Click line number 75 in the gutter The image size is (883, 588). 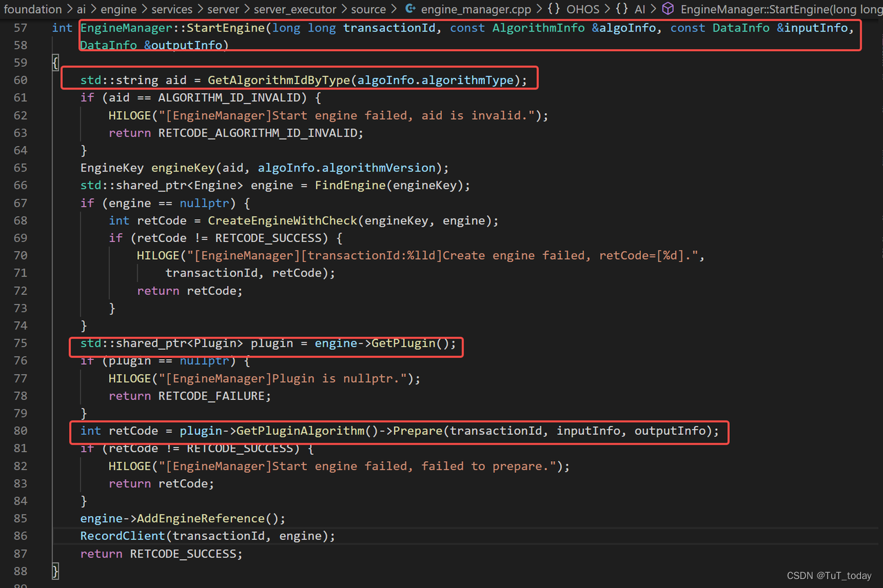click(x=20, y=343)
